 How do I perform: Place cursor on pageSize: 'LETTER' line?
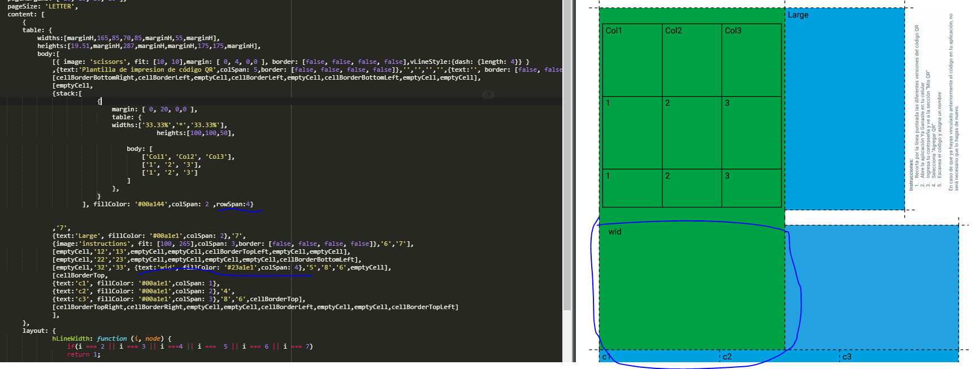42,7
